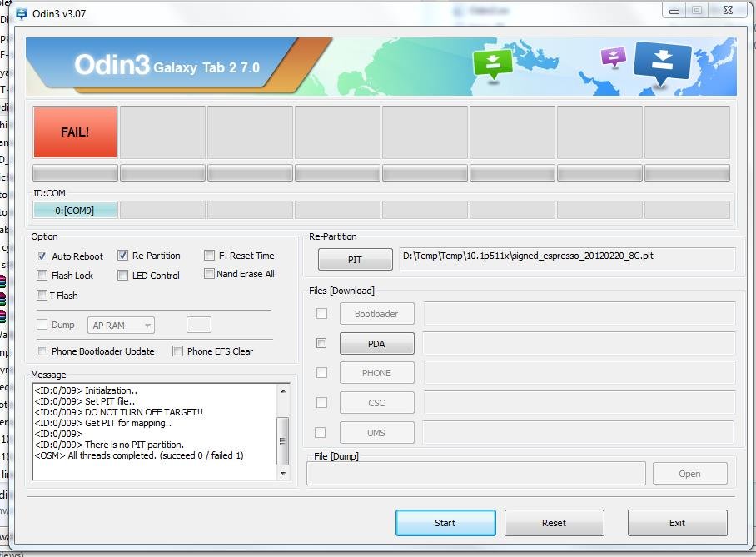Tick the checkbox beside PDA button

(321, 343)
